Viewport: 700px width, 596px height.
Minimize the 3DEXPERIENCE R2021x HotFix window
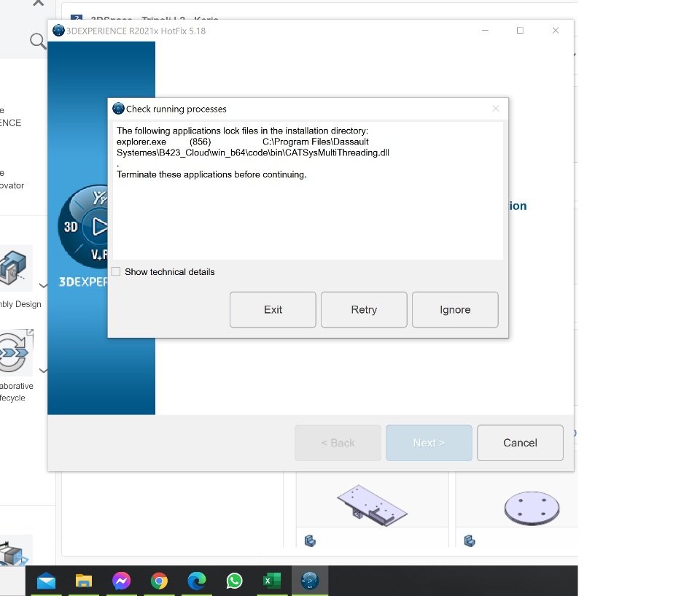tap(486, 31)
